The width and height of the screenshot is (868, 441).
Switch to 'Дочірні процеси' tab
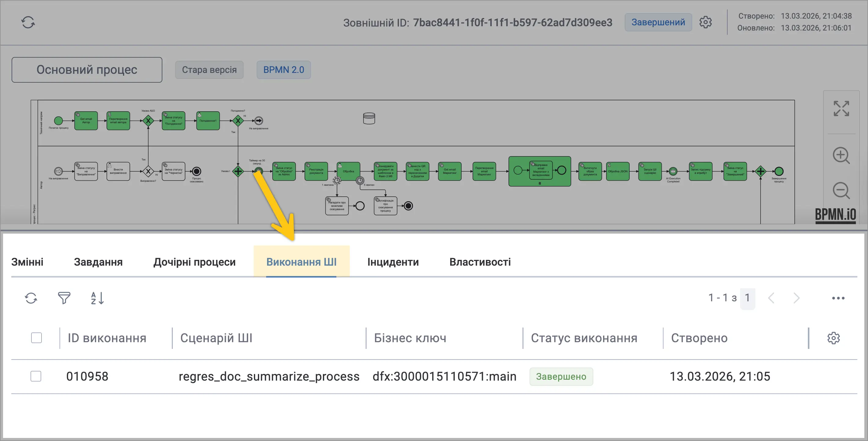pos(194,262)
